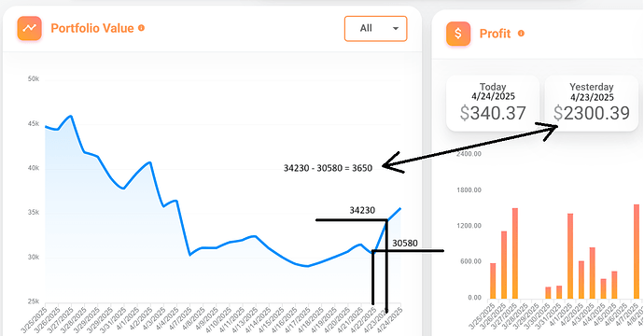
Task: Click the portfolio line peak near 3/27/2025
Action: pyautogui.click(x=71, y=117)
